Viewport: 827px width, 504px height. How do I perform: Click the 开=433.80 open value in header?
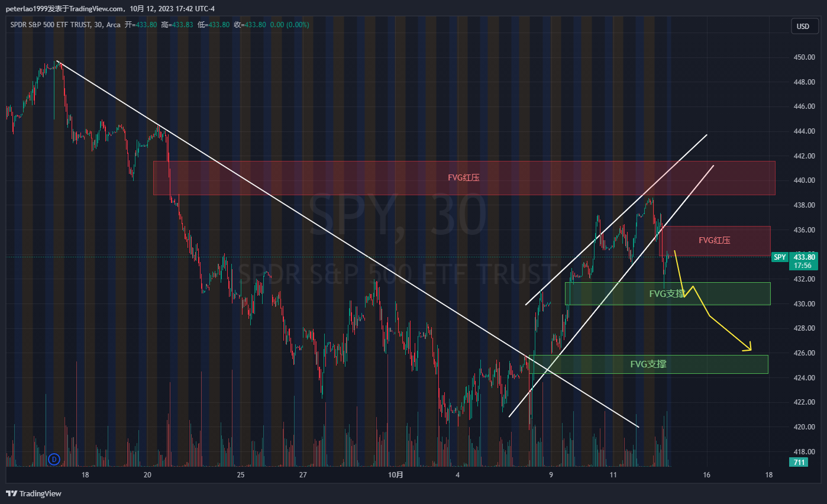pyautogui.click(x=141, y=25)
